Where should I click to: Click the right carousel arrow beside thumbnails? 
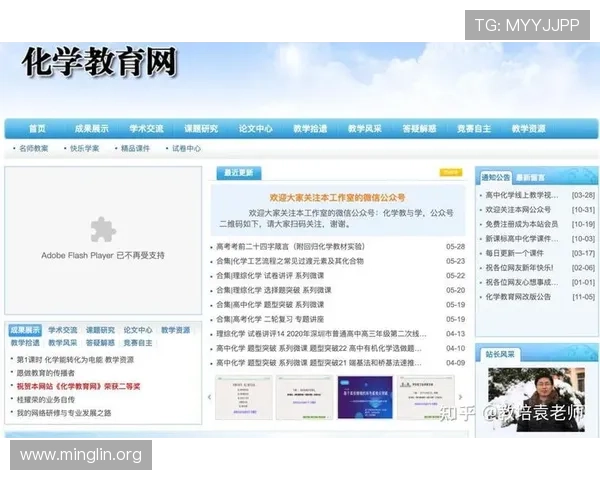[x=460, y=397]
